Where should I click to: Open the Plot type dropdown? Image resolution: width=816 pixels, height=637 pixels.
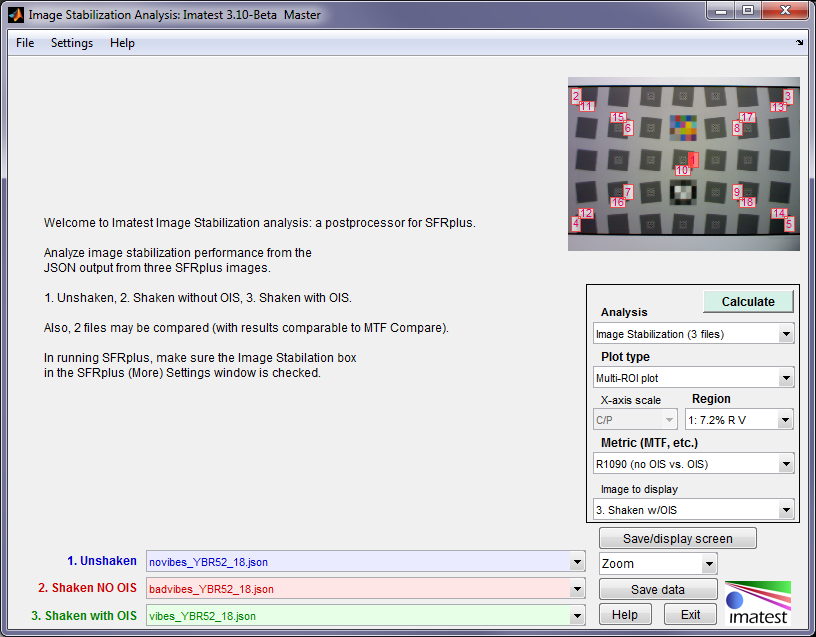click(x=693, y=378)
